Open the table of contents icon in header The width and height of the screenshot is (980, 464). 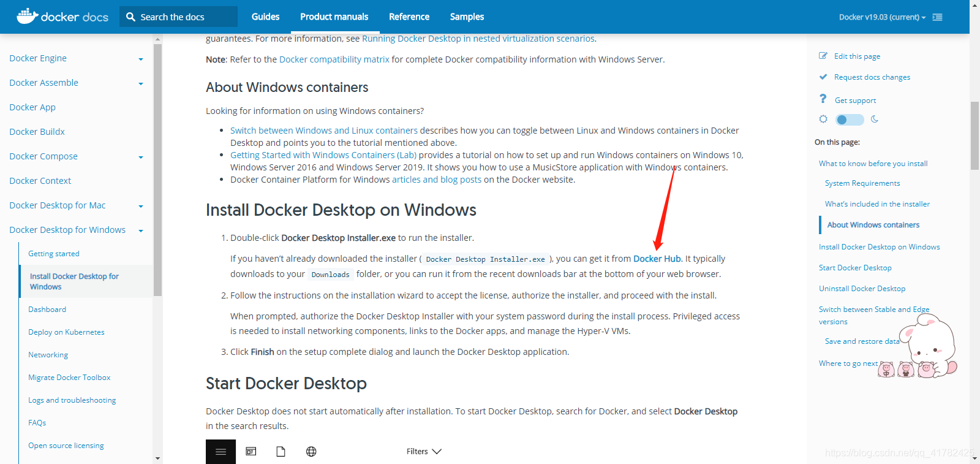pos(937,17)
